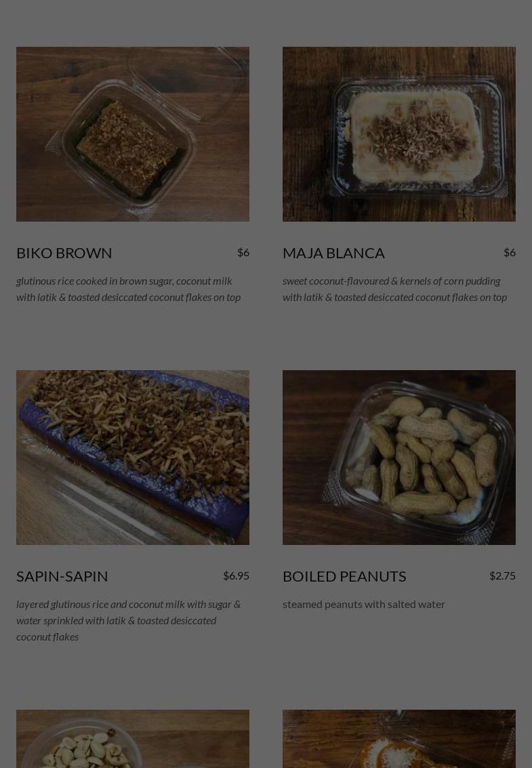Click the steamed peanuts with salted water text
The image size is (532, 768).
364,605
